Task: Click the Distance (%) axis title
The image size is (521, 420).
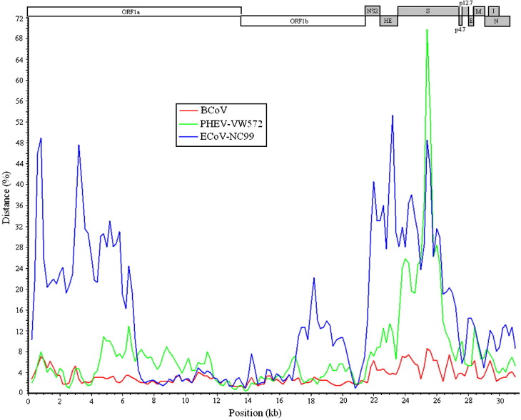Action: (x=6, y=203)
